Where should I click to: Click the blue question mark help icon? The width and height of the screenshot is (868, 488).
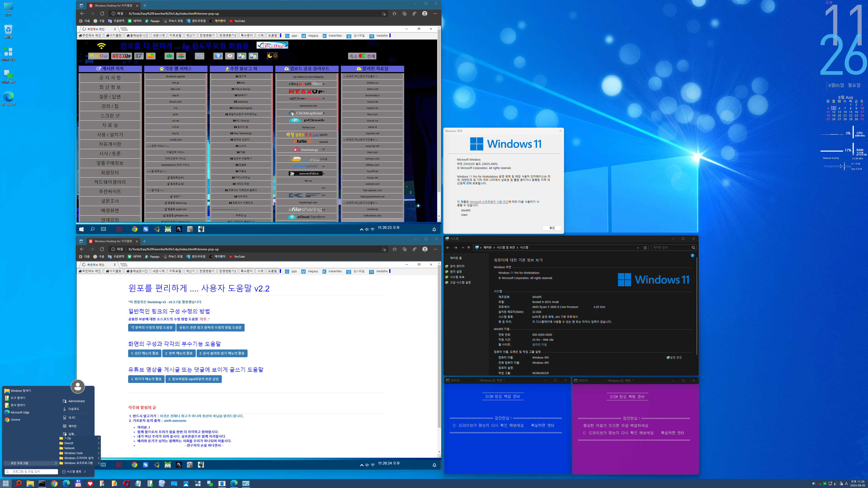[218, 56]
